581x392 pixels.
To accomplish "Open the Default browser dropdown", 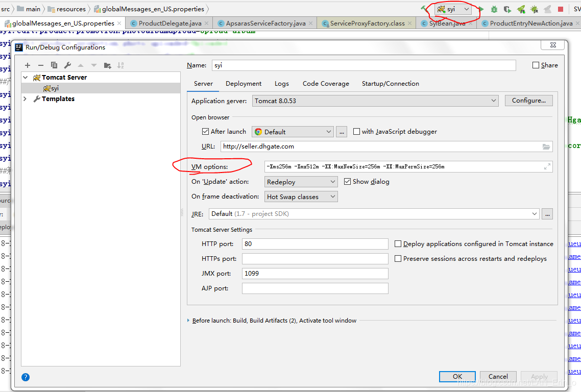I will click(293, 132).
